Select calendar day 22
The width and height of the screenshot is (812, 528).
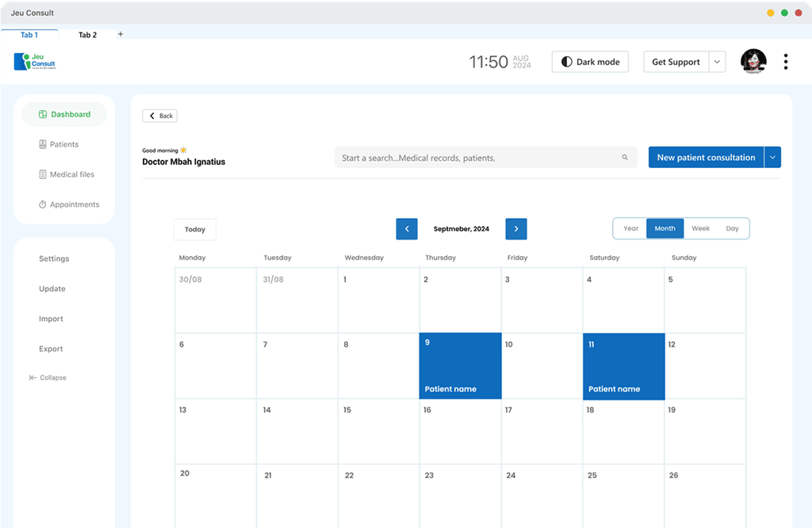point(378,496)
